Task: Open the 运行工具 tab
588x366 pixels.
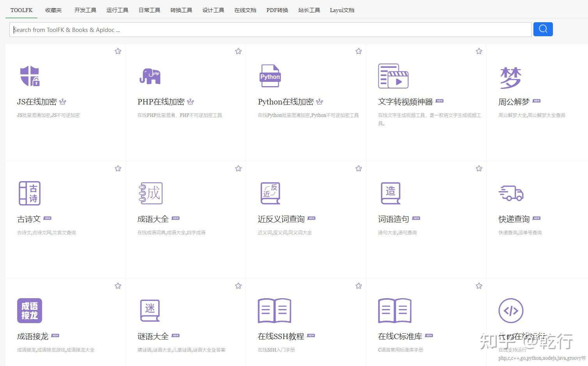Action: coord(117,10)
